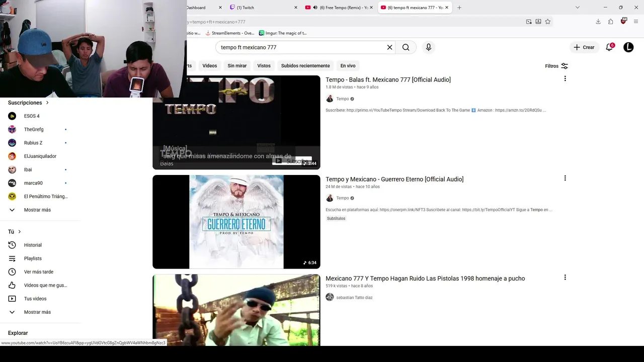644x362 pixels.
Task: Select the Sin mirar filter chip
Action: tap(237, 66)
